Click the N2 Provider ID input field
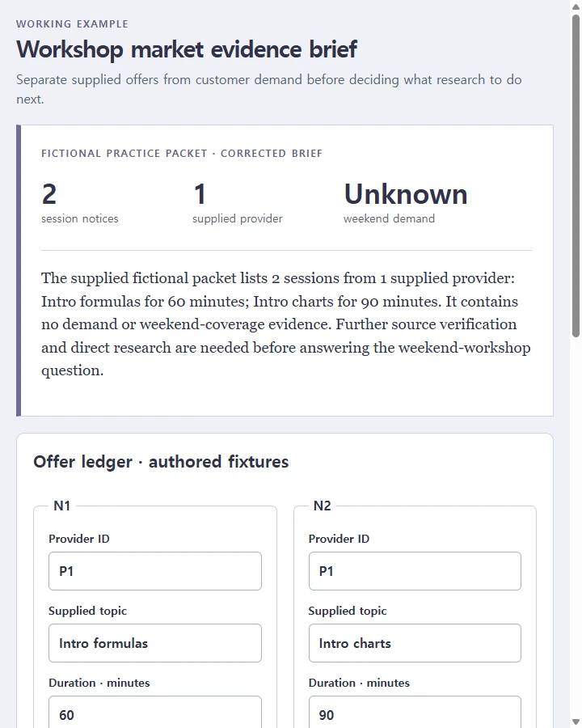The image size is (582, 728). click(x=415, y=571)
